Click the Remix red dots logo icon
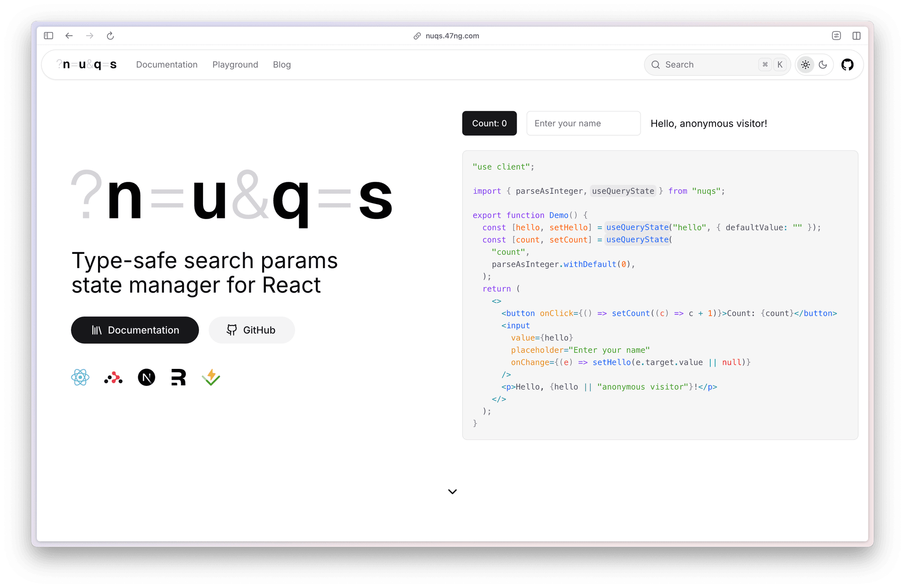This screenshot has width=905, height=588. click(113, 378)
